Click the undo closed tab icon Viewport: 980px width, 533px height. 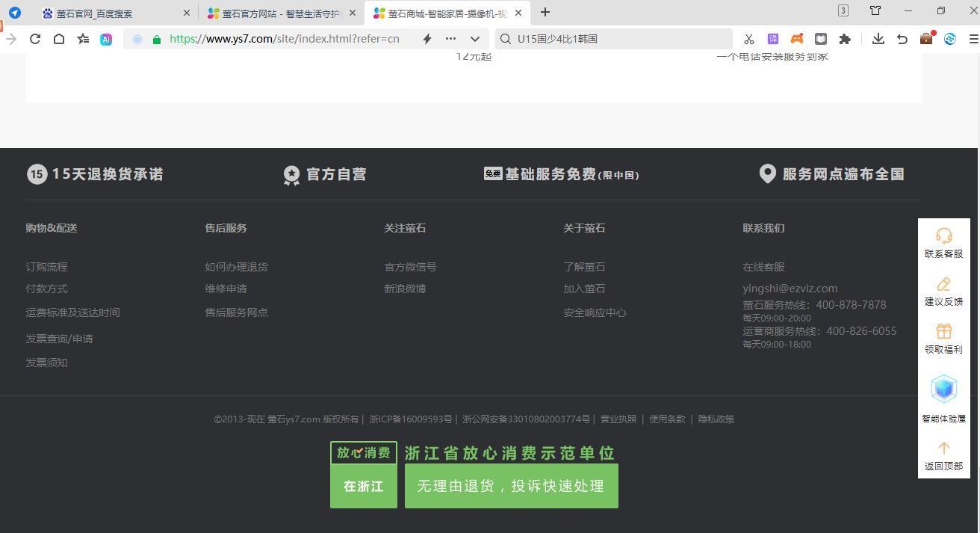(x=902, y=39)
